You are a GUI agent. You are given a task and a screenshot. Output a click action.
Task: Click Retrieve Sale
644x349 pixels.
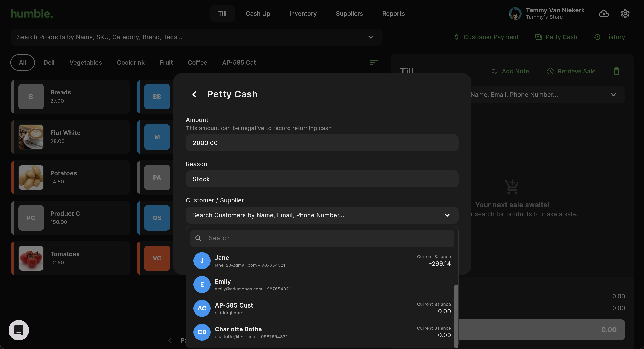(571, 72)
